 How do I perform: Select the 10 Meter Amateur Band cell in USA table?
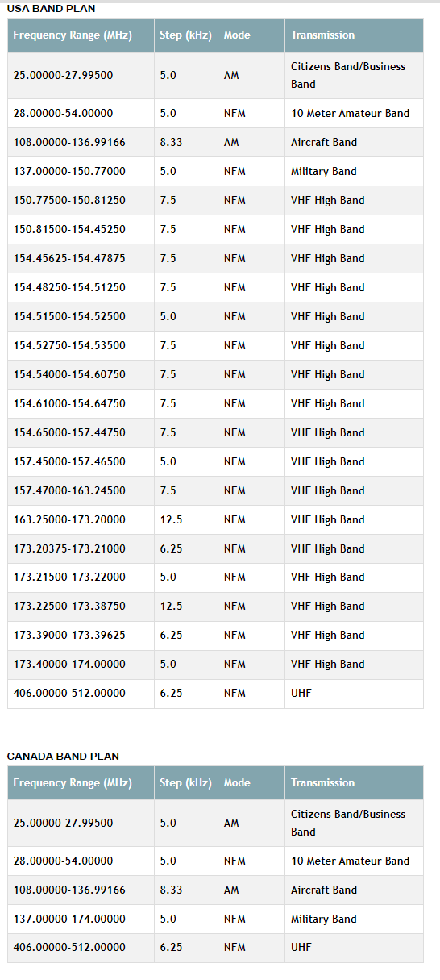tap(354, 114)
